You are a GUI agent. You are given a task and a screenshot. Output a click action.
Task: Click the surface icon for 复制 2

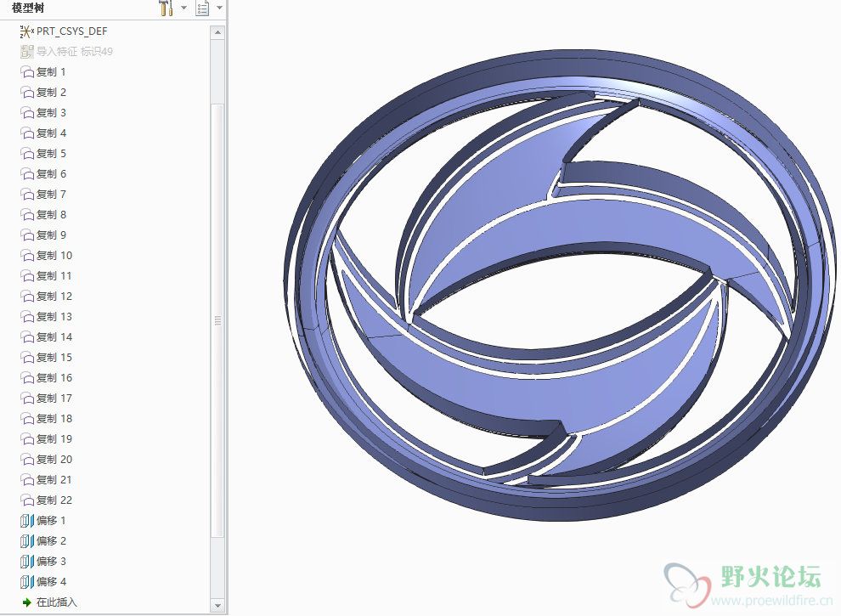tap(27, 93)
